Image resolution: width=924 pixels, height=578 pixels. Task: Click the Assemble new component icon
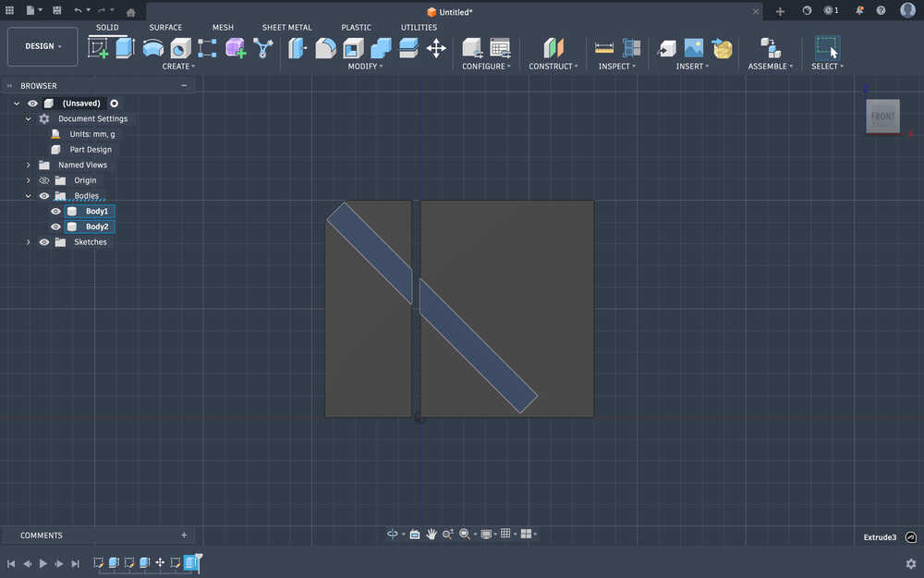click(x=771, y=48)
